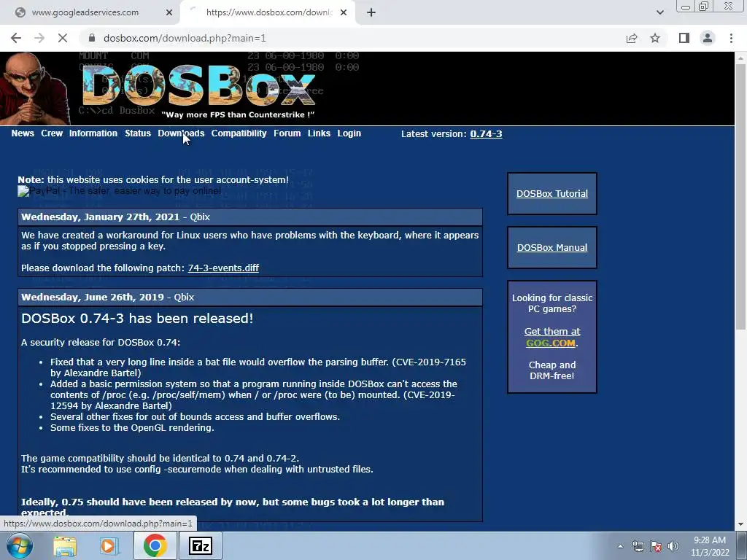Open the DOSBox Tutorial link
Screen dimensions: 747x560
click(551, 194)
